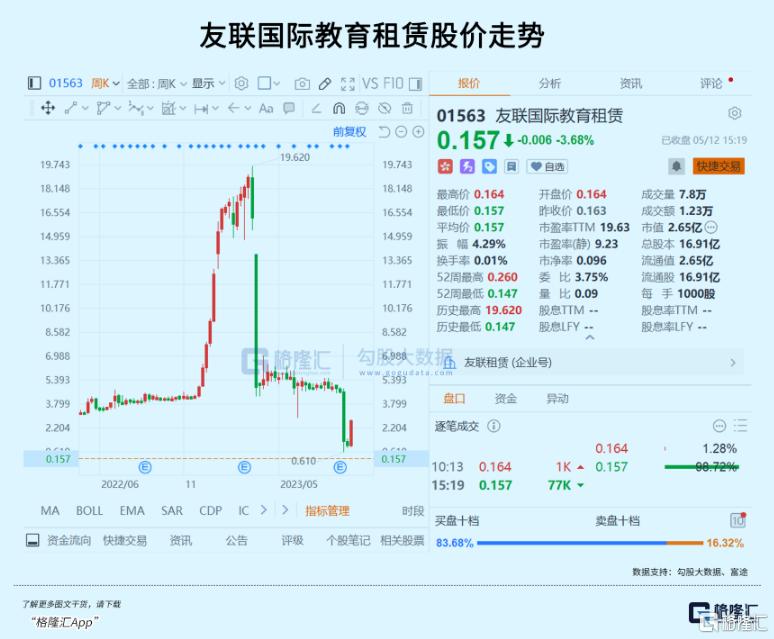Toggle the left sidebar panel icon
The width and height of the screenshot is (774, 639).
tap(34, 83)
